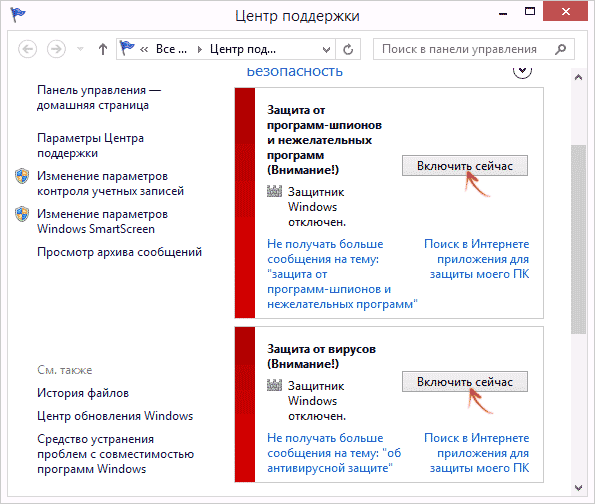Open "Панель управления — домашняя страница"
The width and height of the screenshot is (595, 504).
99,98
